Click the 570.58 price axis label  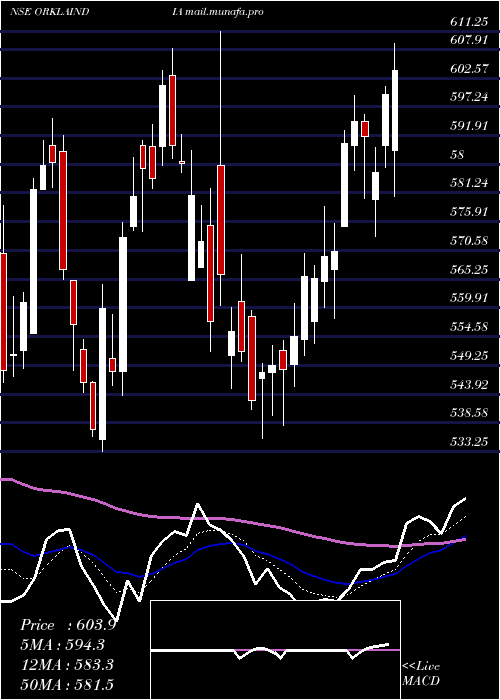point(470,242)
